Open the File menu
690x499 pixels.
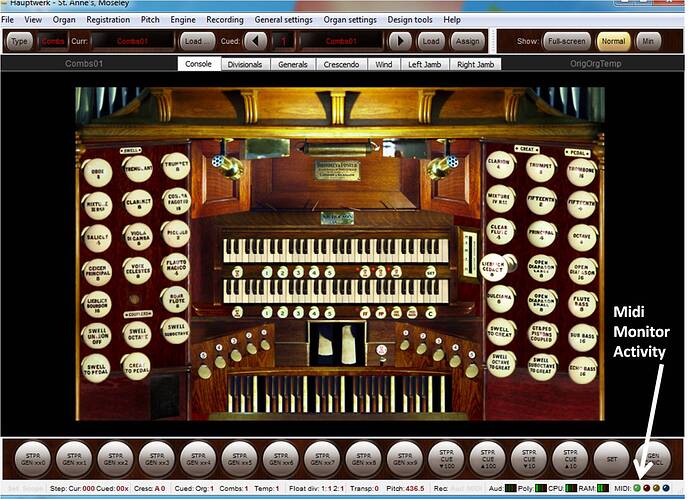coord(7,20)
